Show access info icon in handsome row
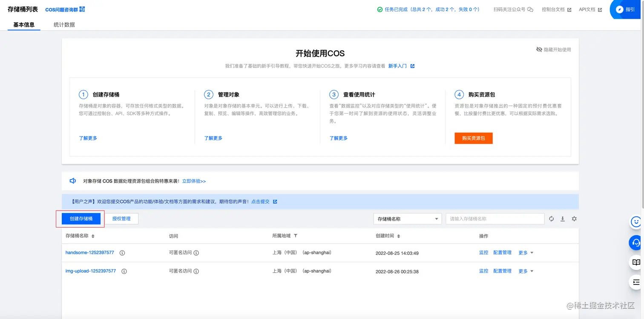Screen dimensions: 644x319 (196, 253)
